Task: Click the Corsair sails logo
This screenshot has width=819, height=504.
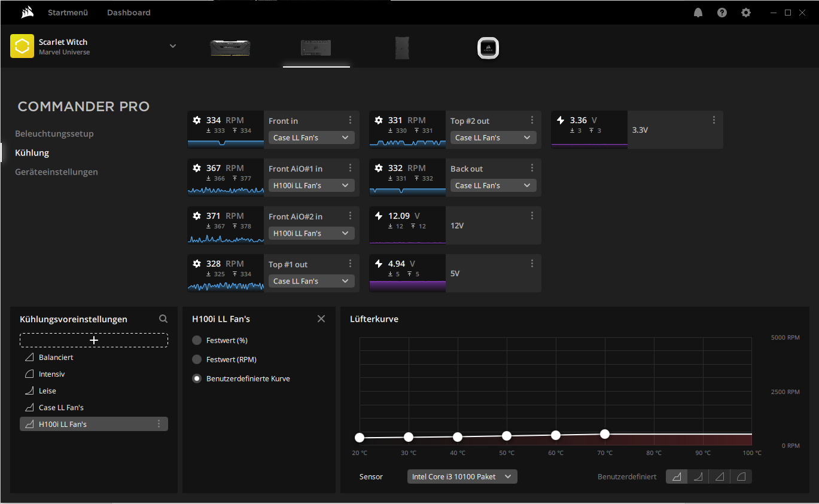Action: pos(26,12)
